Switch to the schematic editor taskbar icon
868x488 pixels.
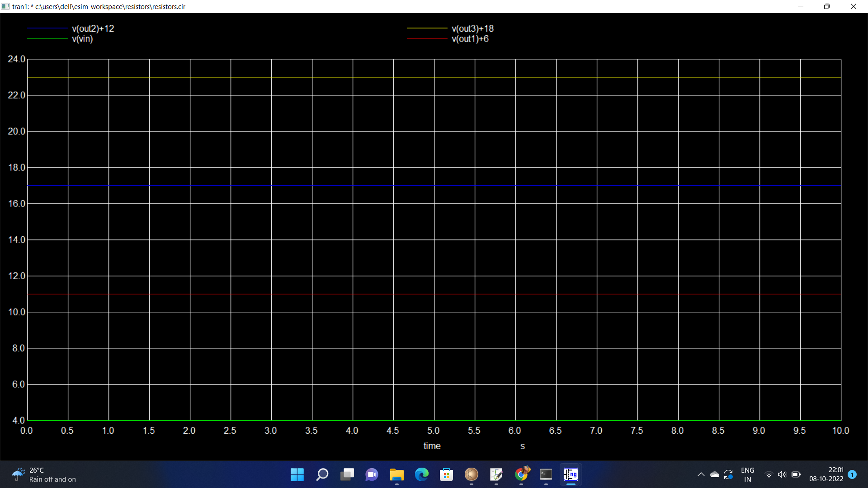click(x=496, y=474)
